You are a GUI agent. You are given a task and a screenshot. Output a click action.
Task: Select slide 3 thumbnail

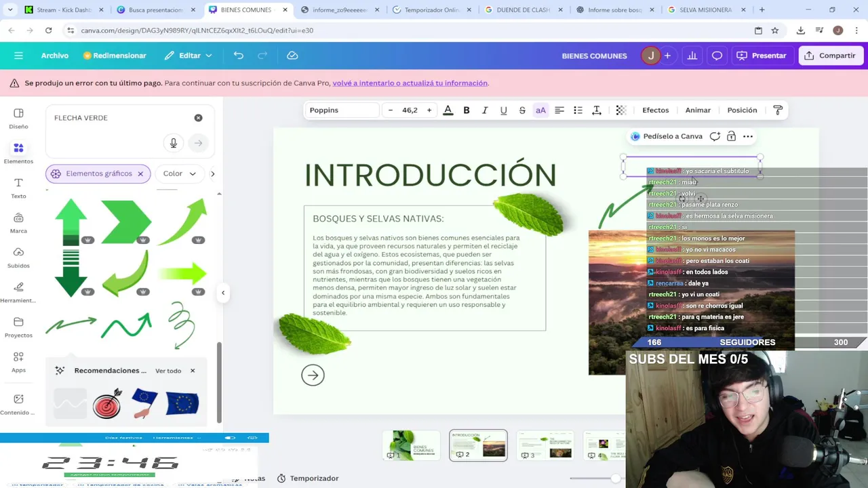click(545, 445)
